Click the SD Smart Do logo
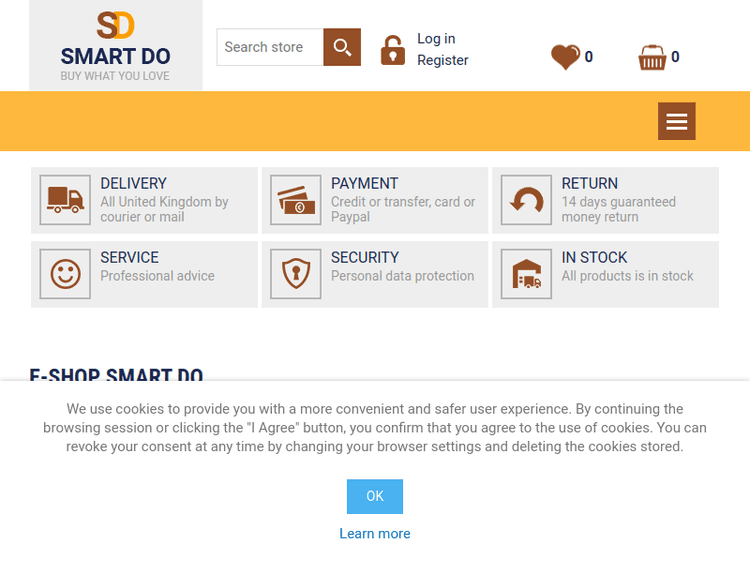The image size is (750, 563). [115, 45]
